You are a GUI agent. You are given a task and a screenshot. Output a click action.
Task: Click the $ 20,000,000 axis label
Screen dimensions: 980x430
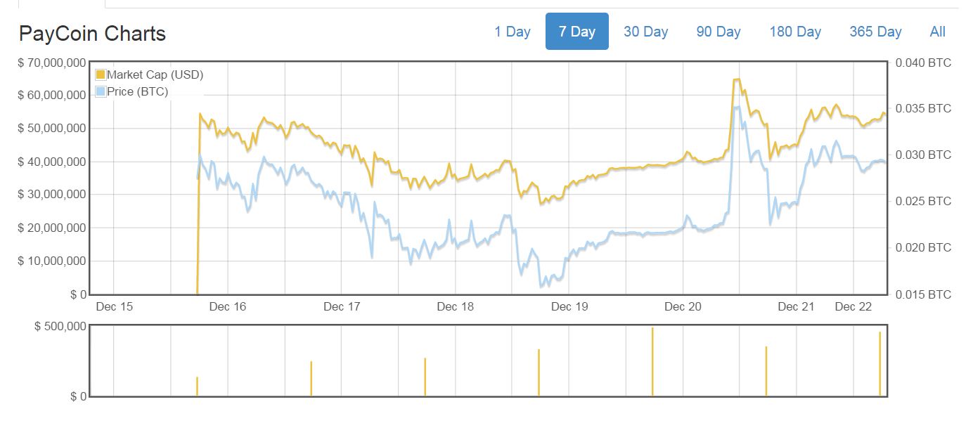click(x=52, y=228)
